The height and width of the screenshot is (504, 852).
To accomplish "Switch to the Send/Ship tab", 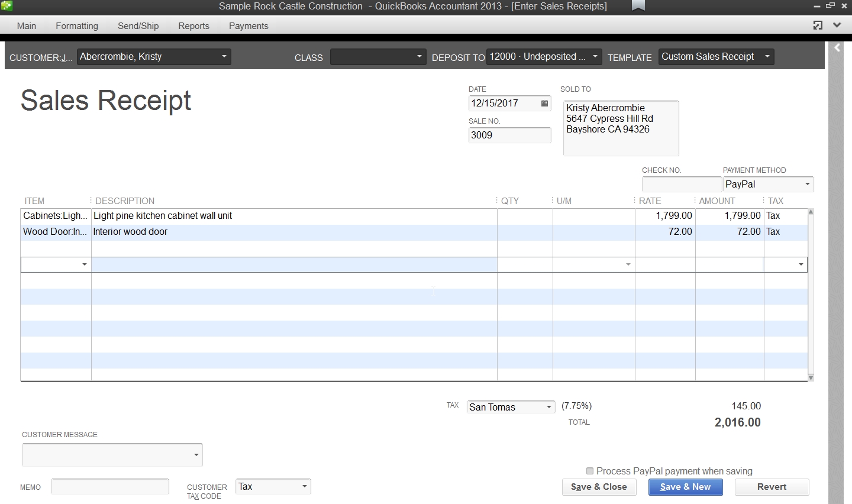I will pos(138,26).
